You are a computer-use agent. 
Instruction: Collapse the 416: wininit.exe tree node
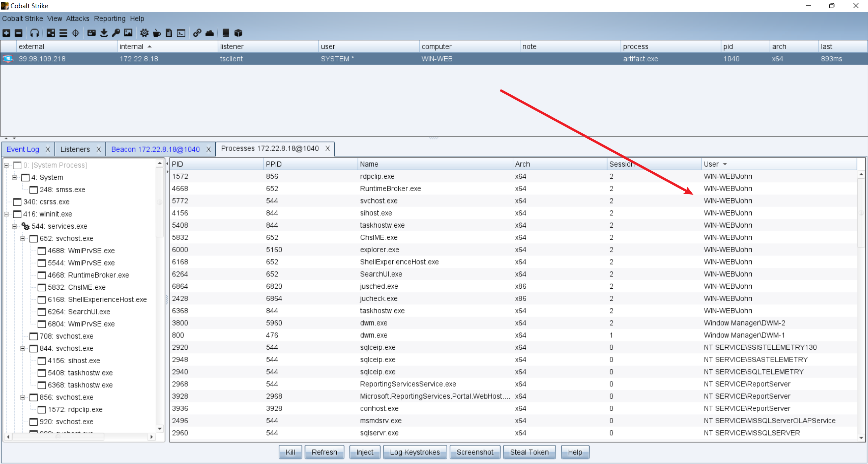[x=6, y=214]
